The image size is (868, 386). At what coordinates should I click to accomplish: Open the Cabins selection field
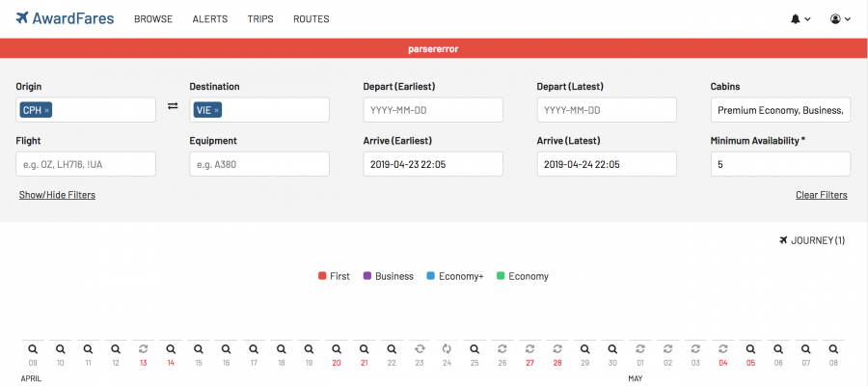click(779, 110)
